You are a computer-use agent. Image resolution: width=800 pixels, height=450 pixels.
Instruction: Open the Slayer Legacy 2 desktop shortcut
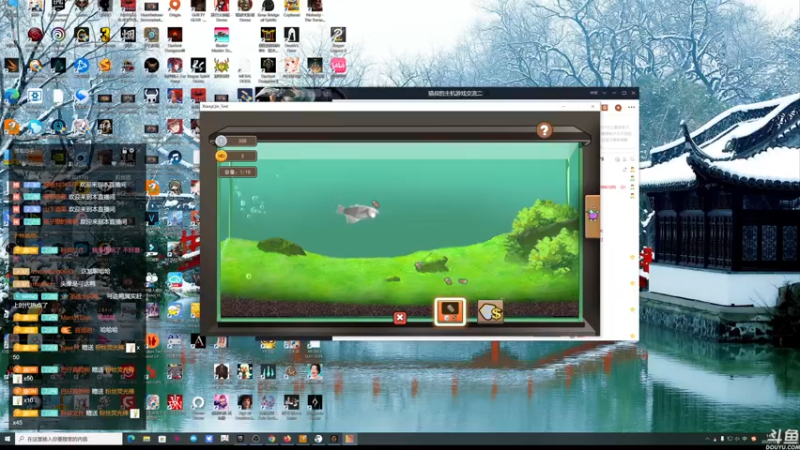(338, 40)
